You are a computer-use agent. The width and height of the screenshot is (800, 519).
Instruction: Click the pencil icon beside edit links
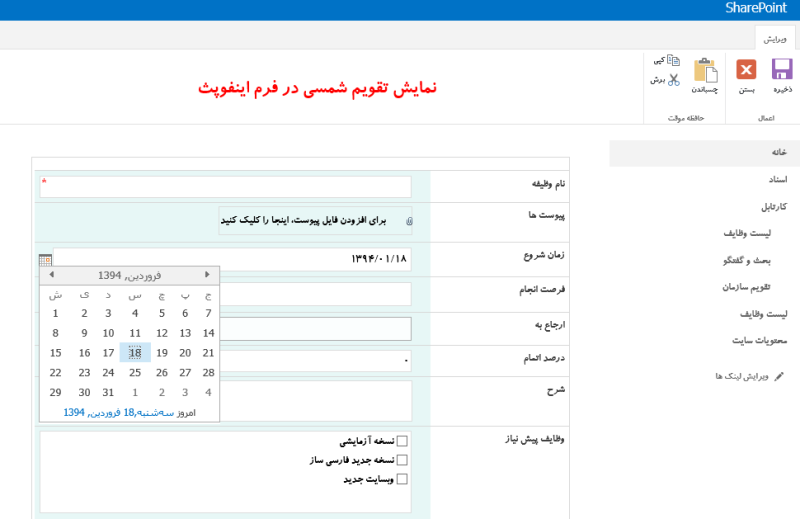779,377
